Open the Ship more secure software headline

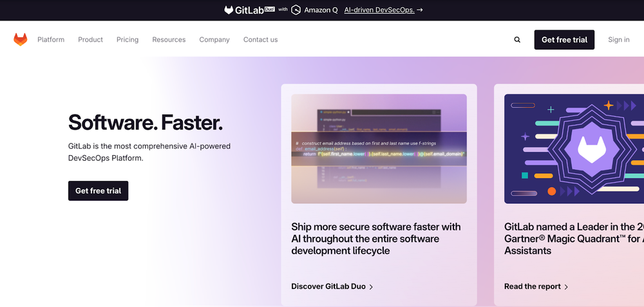376,239
